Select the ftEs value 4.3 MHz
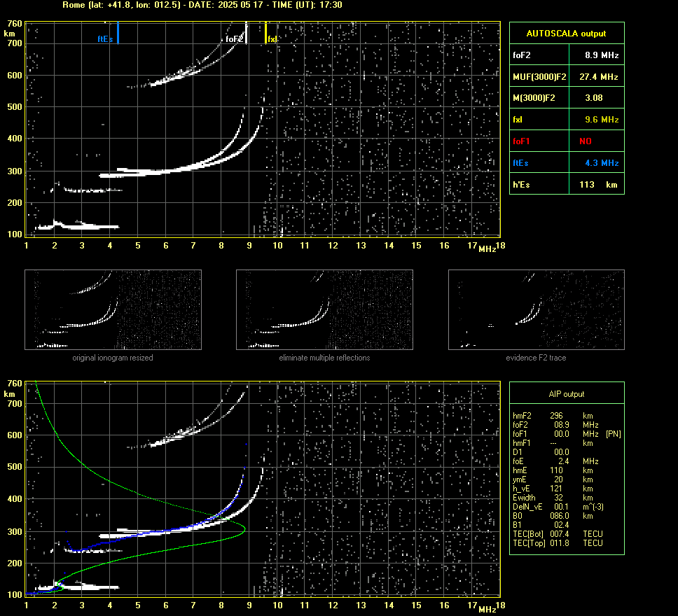The height and width of the screenshot is (616, 678). (602, 163)
